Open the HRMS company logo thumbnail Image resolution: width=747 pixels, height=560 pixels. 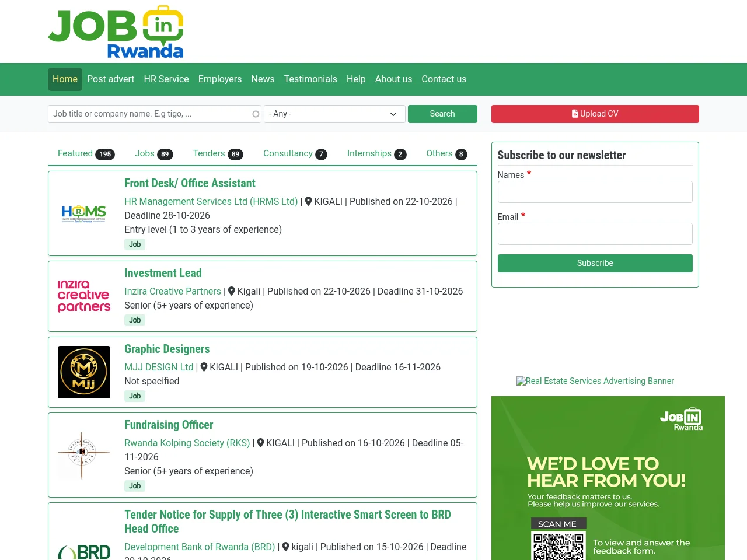click(84, 213)
